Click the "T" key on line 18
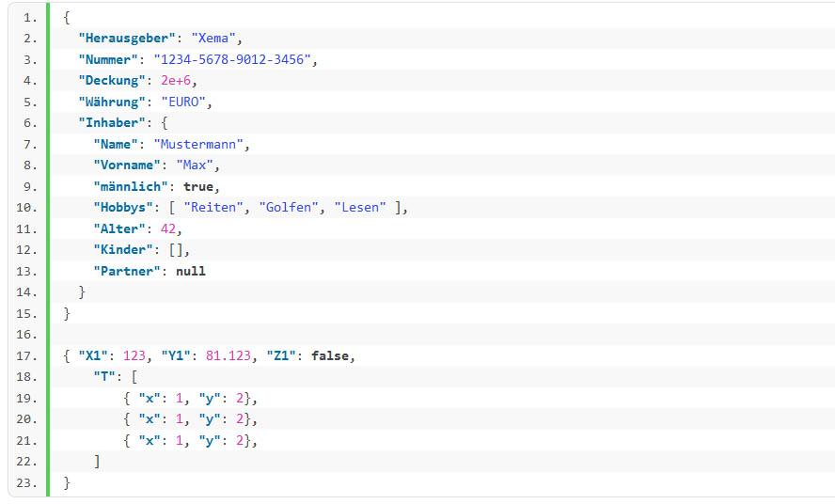835x504 pixels. click(x=104, y=377)
